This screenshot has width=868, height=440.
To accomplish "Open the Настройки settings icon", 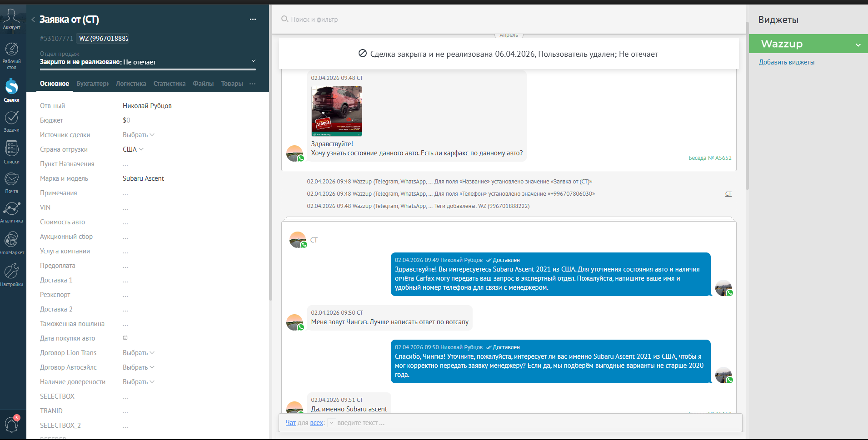I will 11,275.
